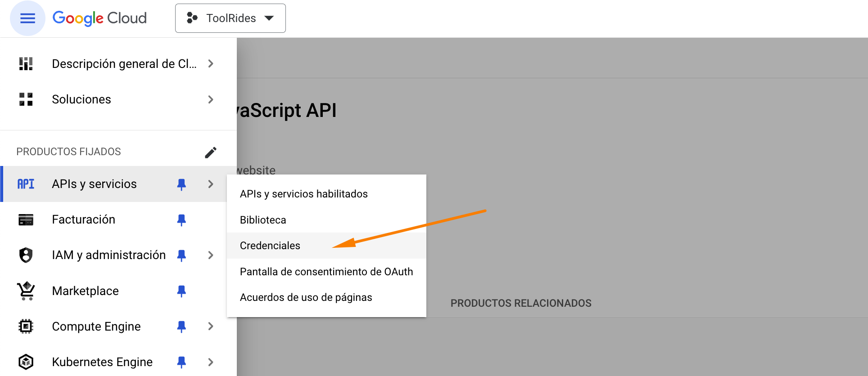Select Credenciales in the submenu

(x=326, y=246)
